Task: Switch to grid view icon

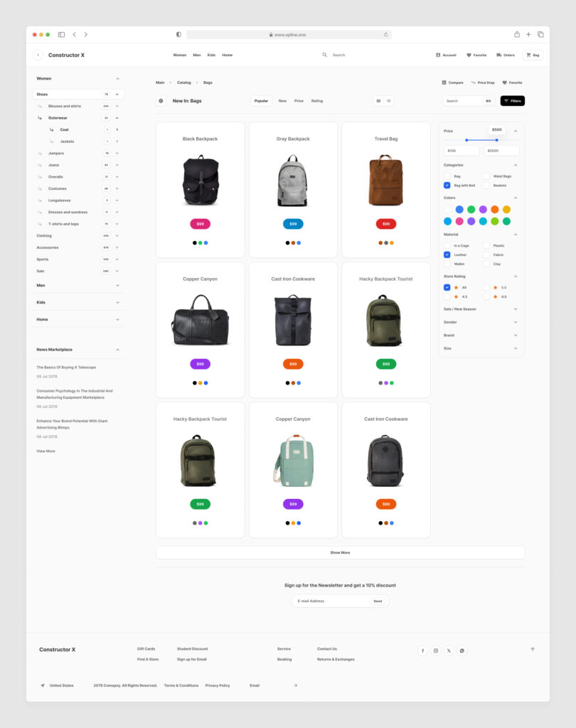Action: pos(378,101)
